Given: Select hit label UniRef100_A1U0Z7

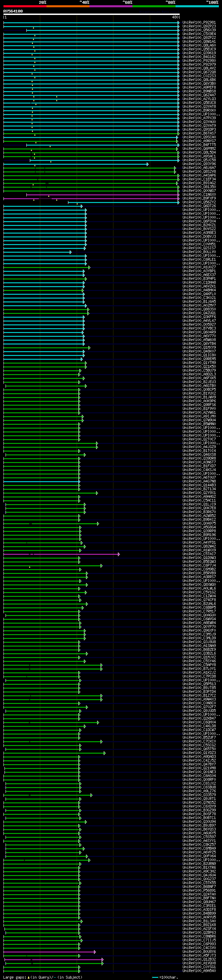Looking at the screenshot, I should tap(199, 267).
